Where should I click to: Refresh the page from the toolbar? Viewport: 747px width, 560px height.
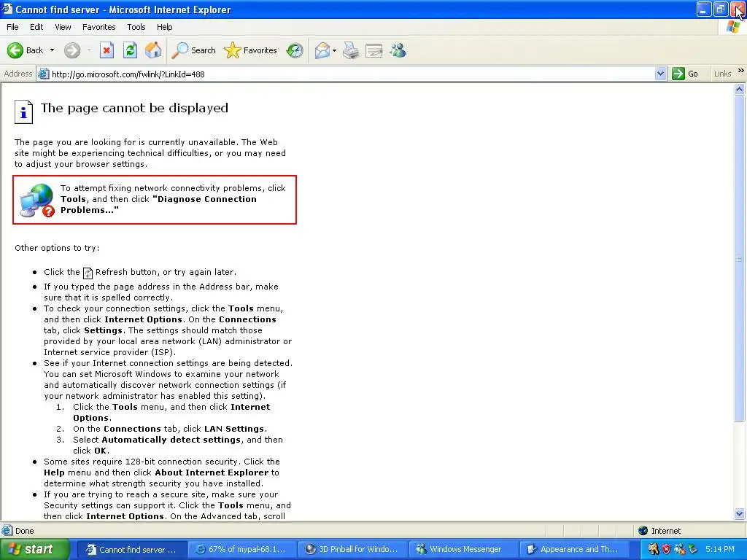130,50
